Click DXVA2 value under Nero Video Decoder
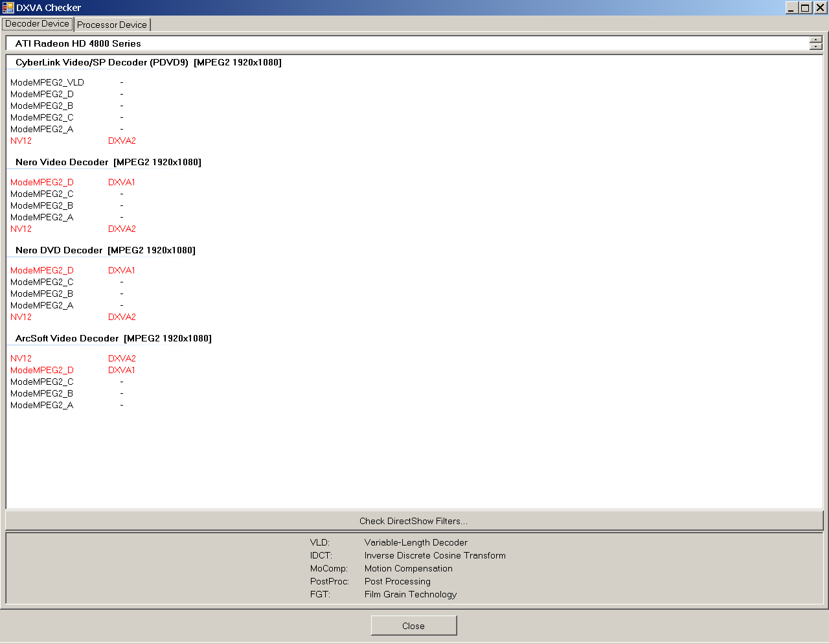This screenshot has width=829, height=644. [x=122, y=229]
